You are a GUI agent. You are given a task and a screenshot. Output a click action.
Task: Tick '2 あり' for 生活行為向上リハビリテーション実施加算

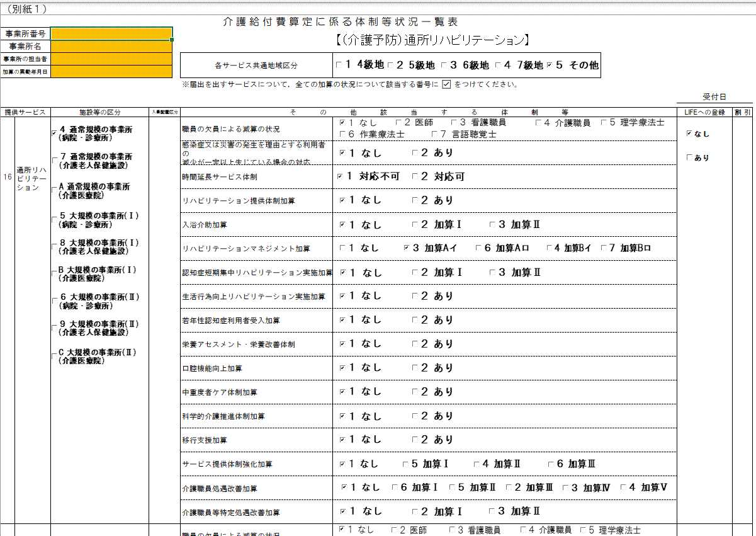pos(415,296)
